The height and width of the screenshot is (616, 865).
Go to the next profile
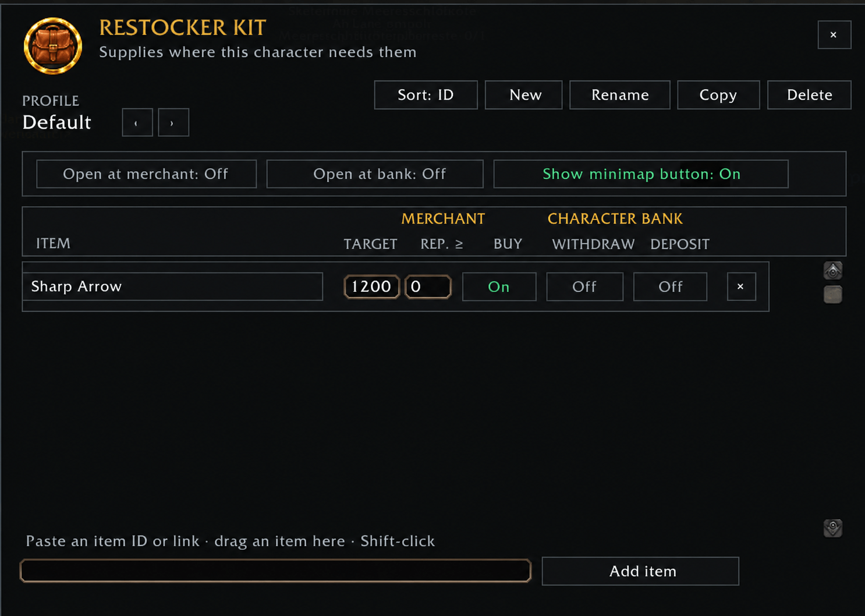[x=173, y=122]
